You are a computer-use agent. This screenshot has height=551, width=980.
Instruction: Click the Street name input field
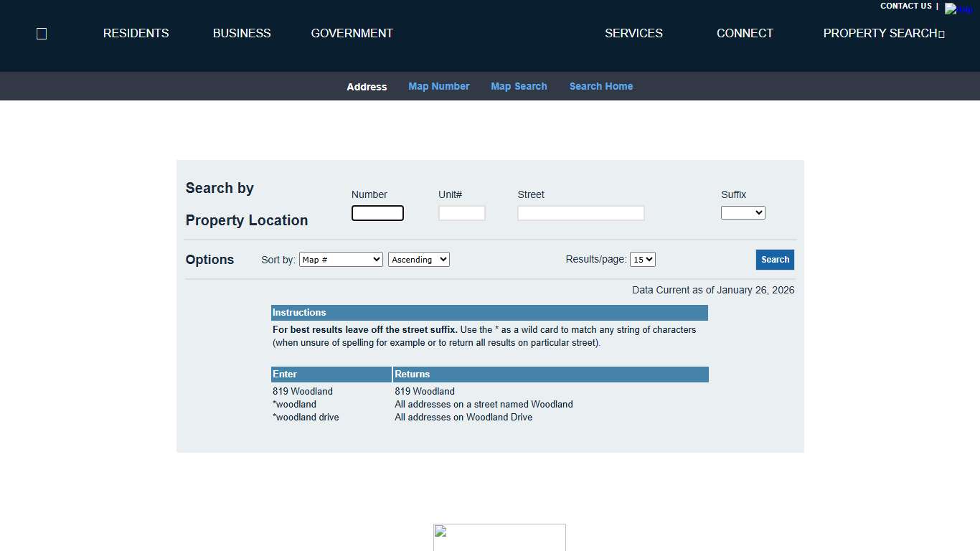580,213
